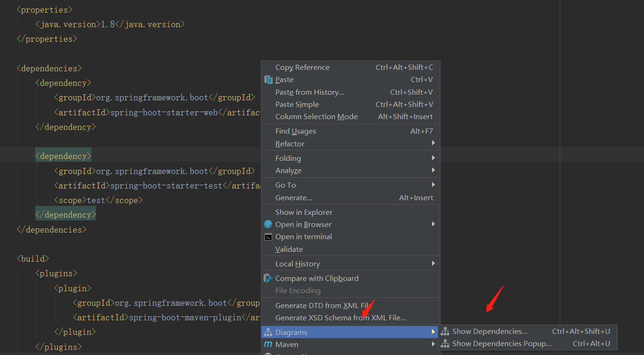Select Show in Explorer
The width and height of the screenshot is (644, 355).
[x=350, y=212]
